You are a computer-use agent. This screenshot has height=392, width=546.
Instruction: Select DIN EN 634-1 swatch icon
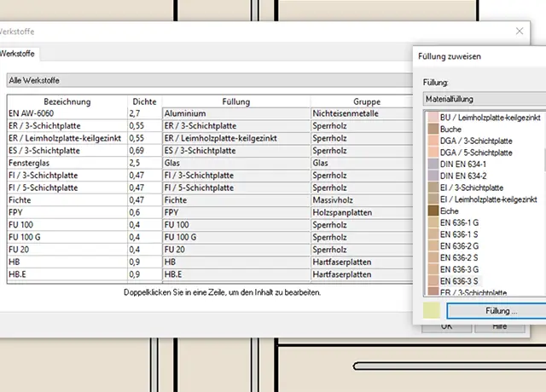click(433, 163)
